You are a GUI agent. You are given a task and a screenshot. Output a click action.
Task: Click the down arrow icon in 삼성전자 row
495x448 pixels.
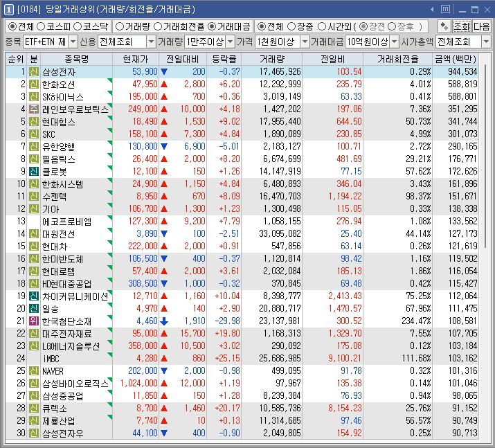tap(164, 72)
